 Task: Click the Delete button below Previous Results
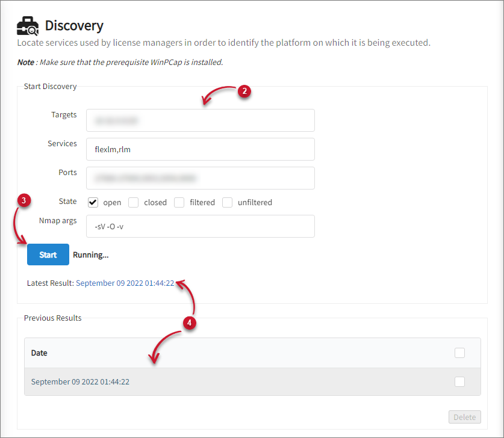(464, 417)
